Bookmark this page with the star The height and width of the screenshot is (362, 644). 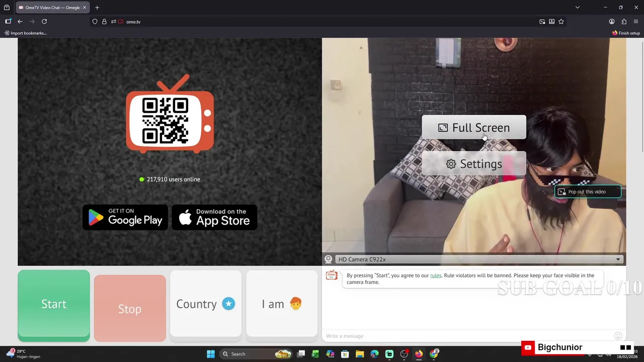pyautogui.click(x=561, y=22)
